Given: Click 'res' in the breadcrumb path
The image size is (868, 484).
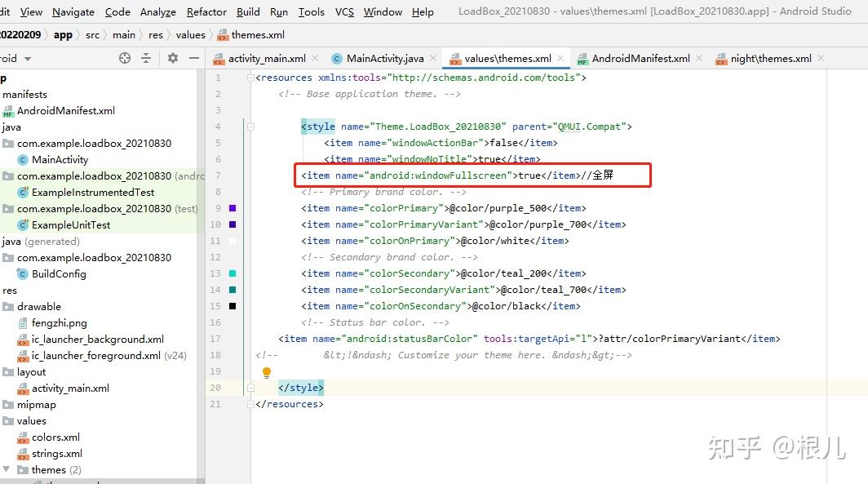Looking at the screenshot, I should click(156, 35).
